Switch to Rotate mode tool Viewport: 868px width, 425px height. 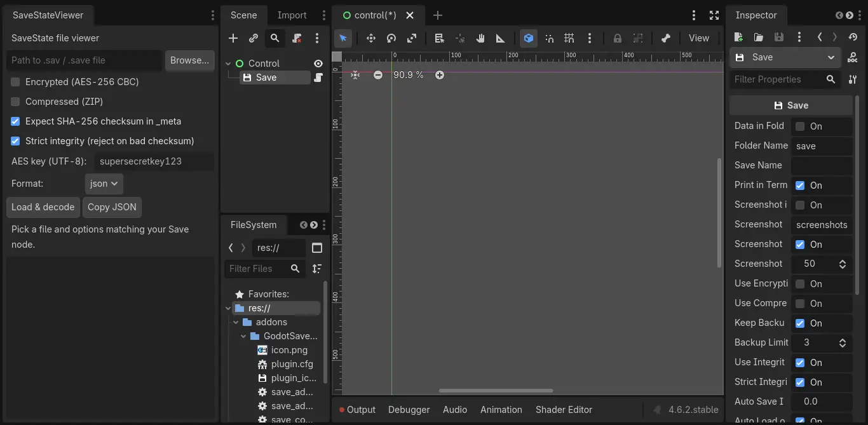391,38
